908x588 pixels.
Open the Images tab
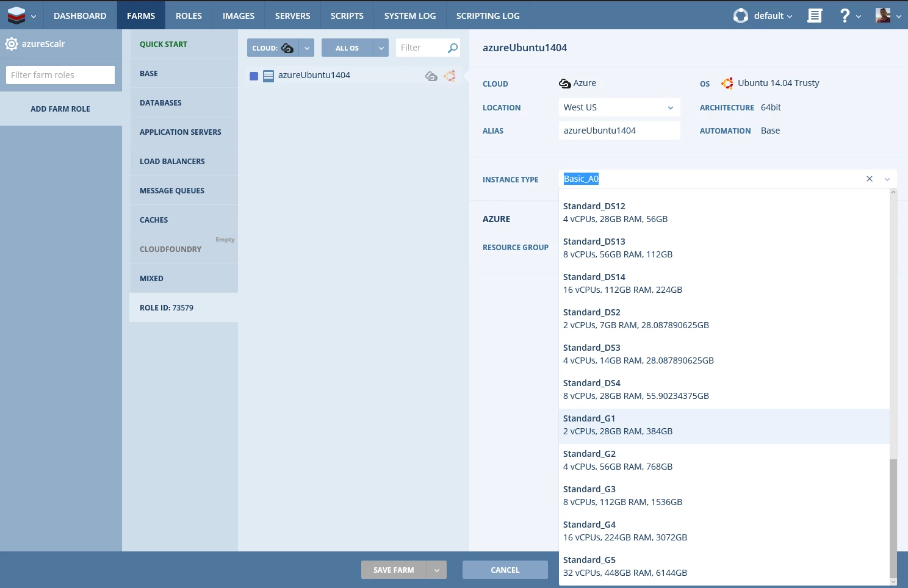pyautogui.click(x=239, y=16)
